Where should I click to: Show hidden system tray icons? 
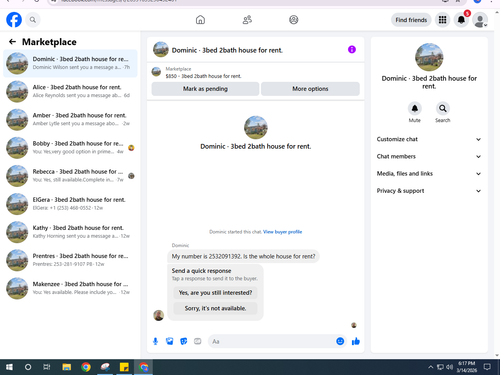tap(431, 367)
